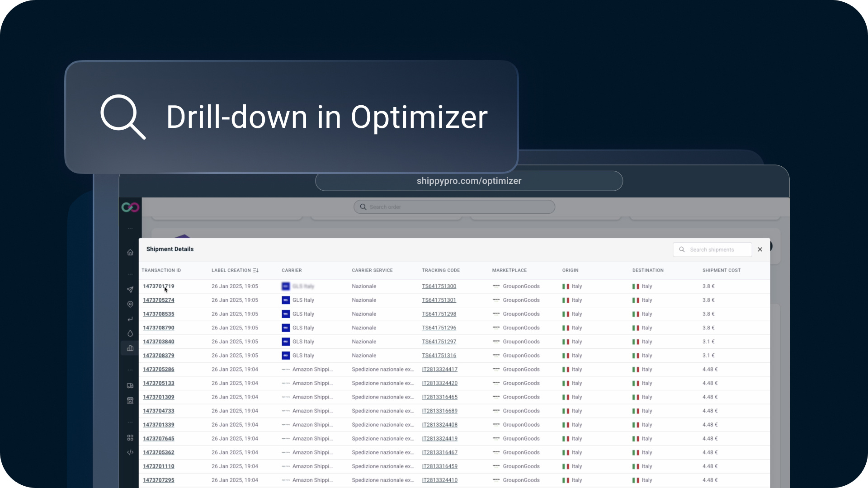The image size is (868, 488).
Task: Click GrouponGoods logo in row 1473701309
Action: [x=496, y=397]
